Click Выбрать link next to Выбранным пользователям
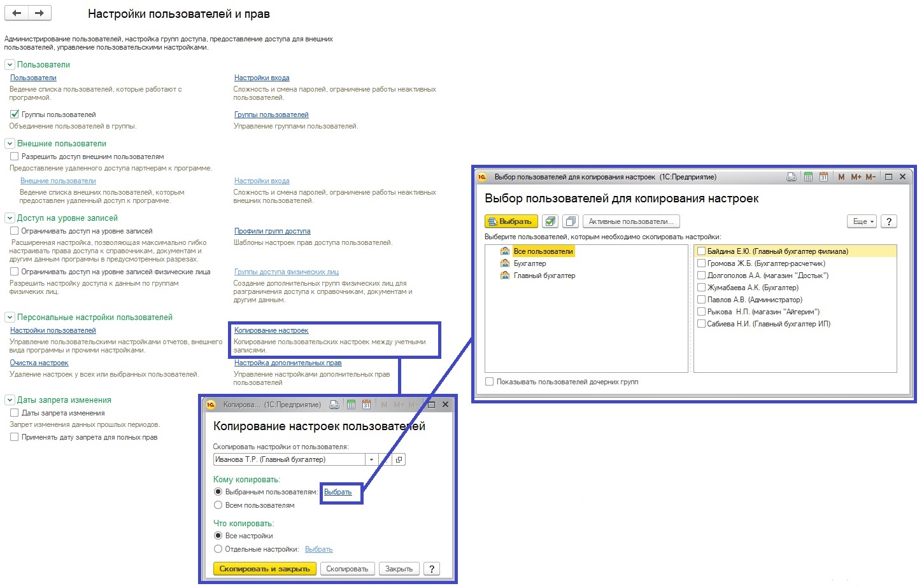Viewport: 924px width, 586px height. (x=338, y=492)
